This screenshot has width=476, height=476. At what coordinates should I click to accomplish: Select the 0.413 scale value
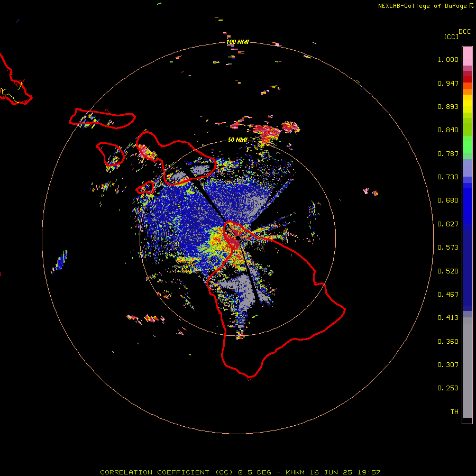coord(448,318)
